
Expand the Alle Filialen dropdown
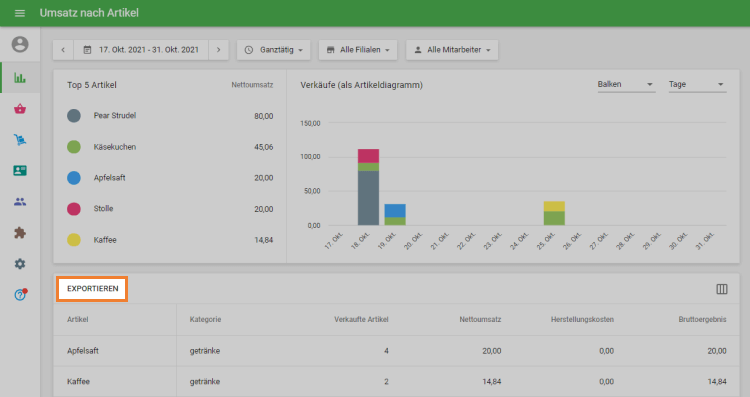[x=358, y=50]
